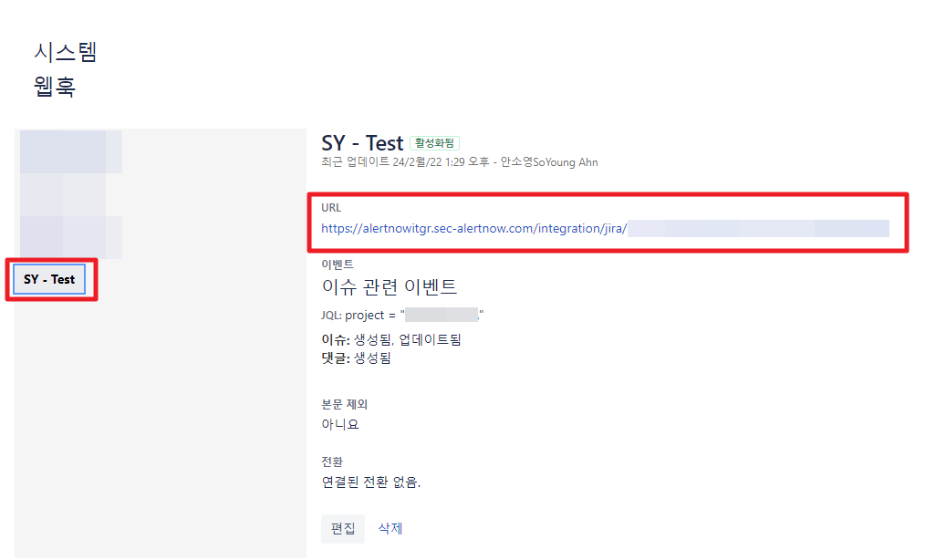Image resolution: width=925 pixels, height=560 pixels.
Task: Click the 삭제 link
Action: tap(390, 529)
